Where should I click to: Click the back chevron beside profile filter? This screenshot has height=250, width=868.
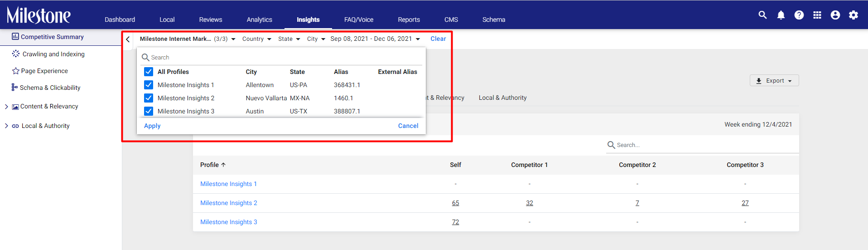click(128, 39)
